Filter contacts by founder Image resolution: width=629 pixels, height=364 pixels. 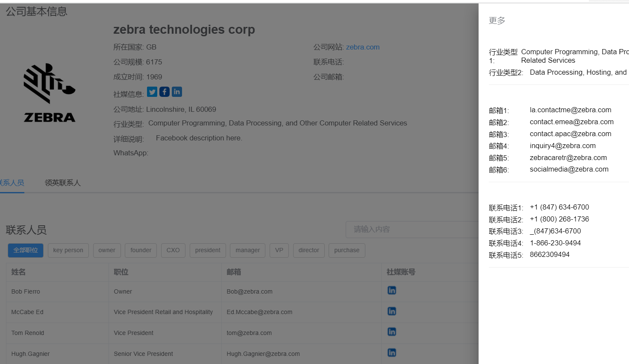click(141, 250)
